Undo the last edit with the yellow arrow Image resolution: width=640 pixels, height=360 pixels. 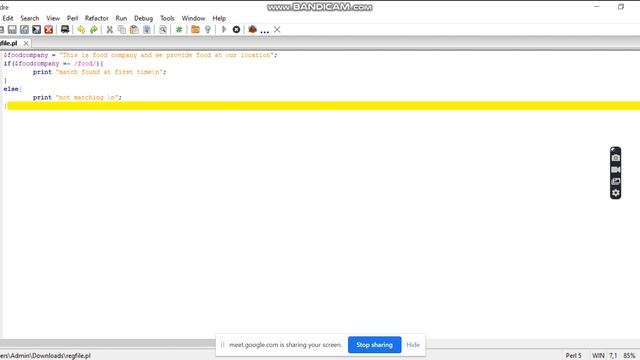pos(81,29)
